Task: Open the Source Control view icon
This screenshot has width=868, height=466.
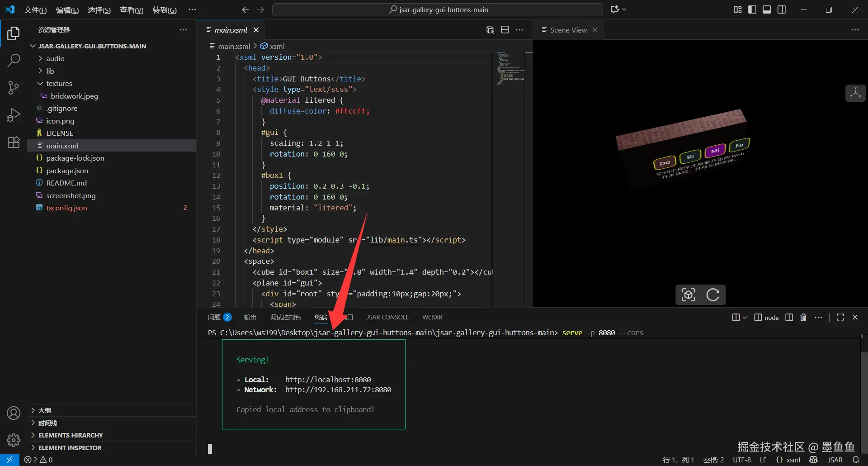Action: [x=14, y=87]
